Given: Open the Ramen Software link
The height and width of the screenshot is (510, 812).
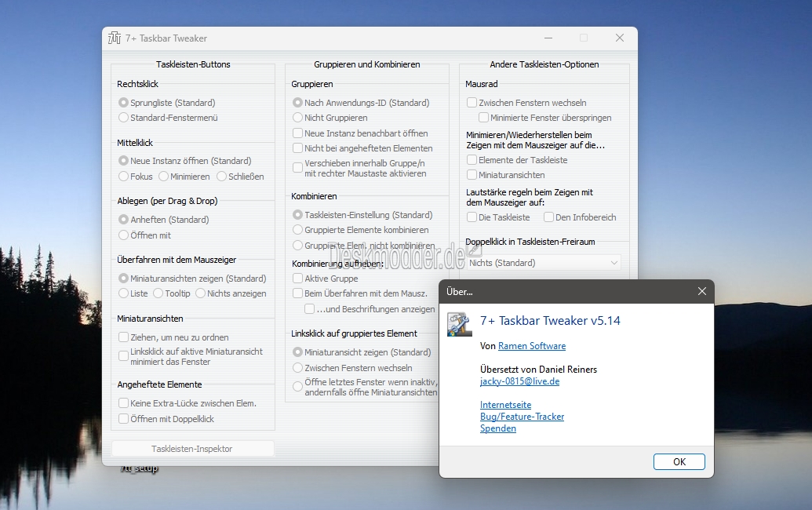Looking at the screenshot, I should click(532, 346).
